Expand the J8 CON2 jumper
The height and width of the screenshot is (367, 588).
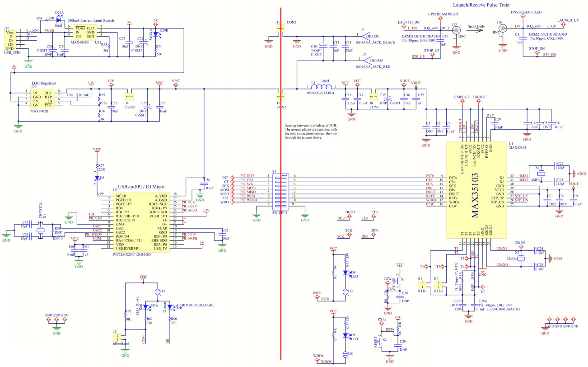[373, 96]
